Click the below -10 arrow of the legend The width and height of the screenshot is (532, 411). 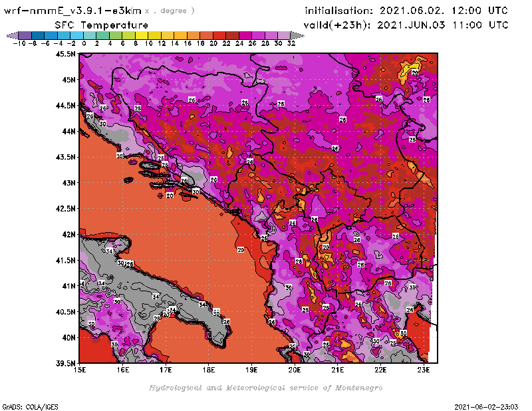click(13, 35)
